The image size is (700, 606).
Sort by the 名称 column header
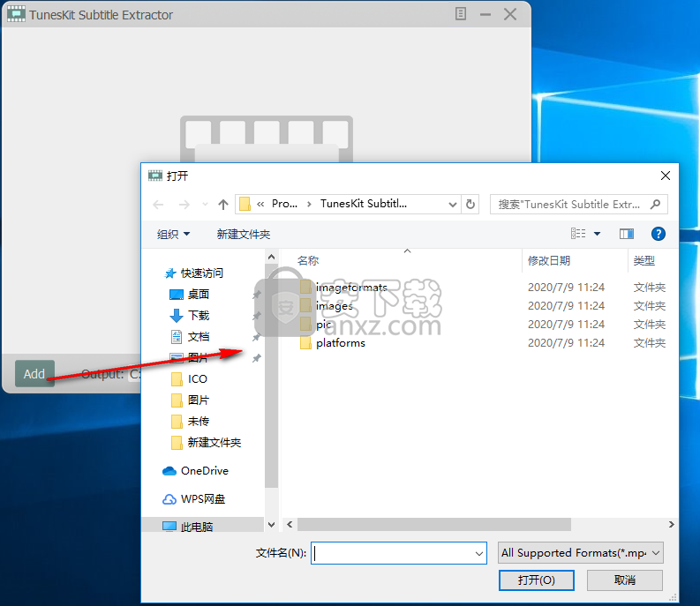(x=308, y=260)
